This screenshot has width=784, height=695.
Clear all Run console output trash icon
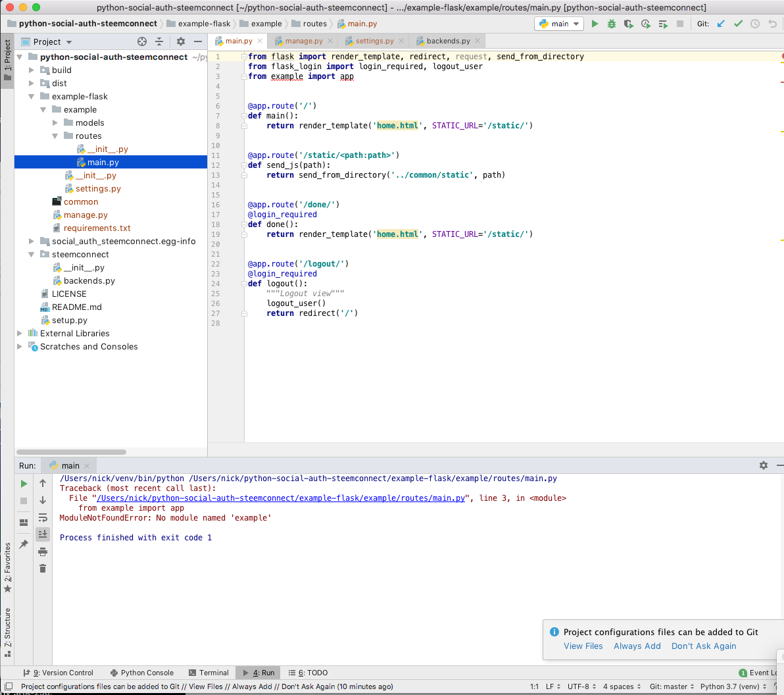(43, 569)
